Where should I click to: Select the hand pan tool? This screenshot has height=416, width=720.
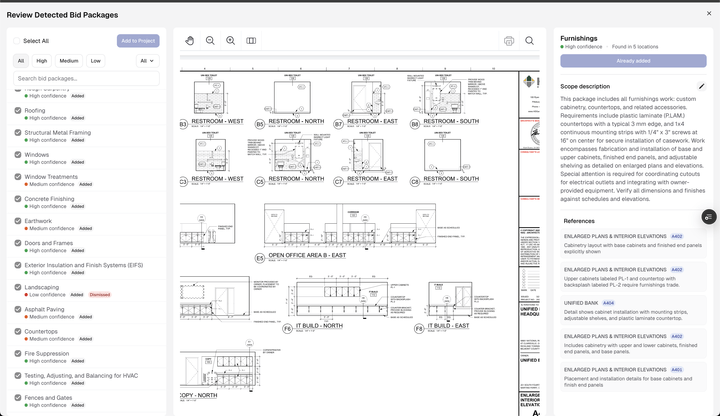pos(190,41)
